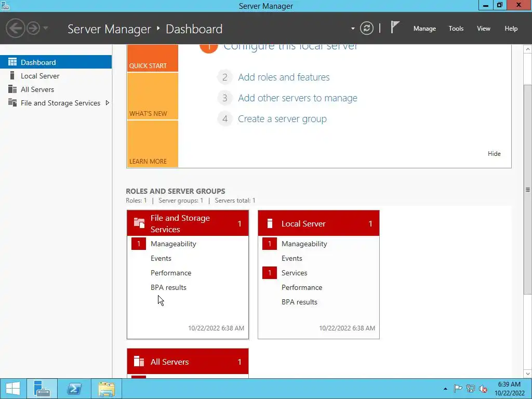Image resolution: width=532 pixels, height=399 pixels.
Task: Click the Server Manager title bar icon
Action: pos(5,5)
